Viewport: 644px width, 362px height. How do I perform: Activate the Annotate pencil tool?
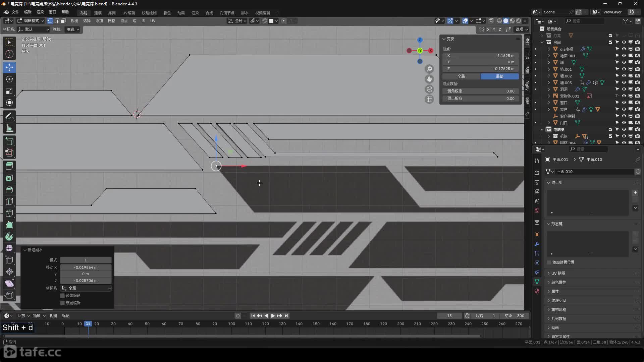9,116
